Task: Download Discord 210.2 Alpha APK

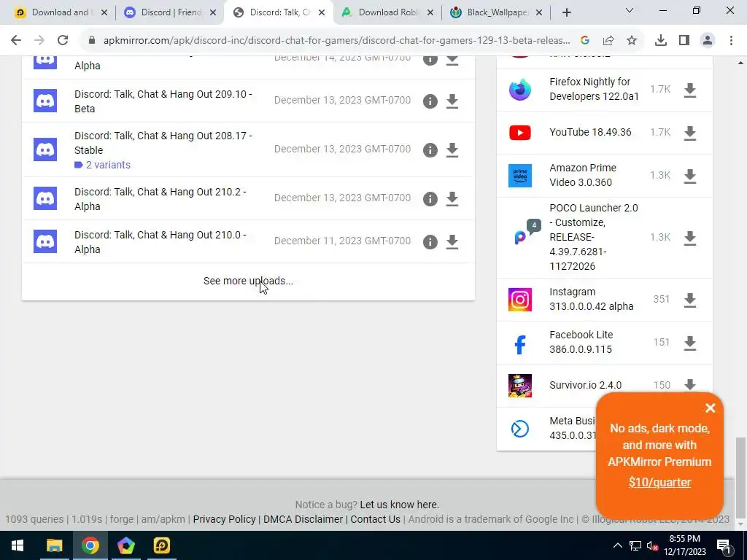Action: [452, 199]
